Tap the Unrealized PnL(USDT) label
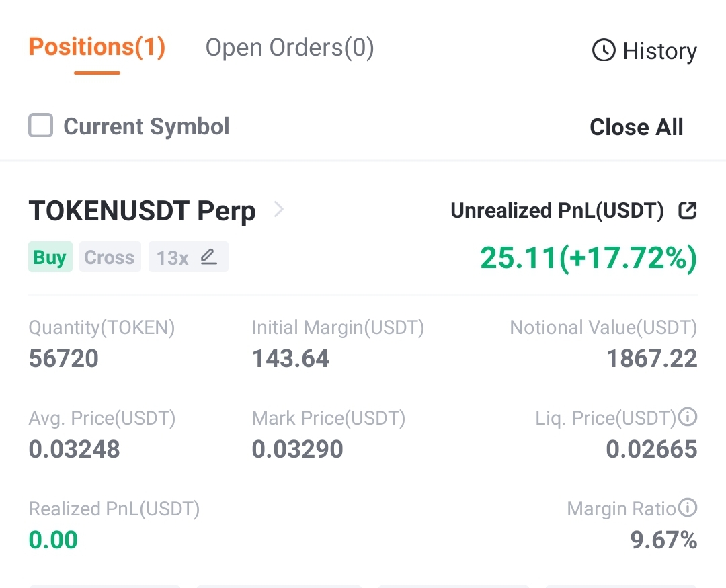This screenshot has width=726, height=588. (x=557, y=210)
